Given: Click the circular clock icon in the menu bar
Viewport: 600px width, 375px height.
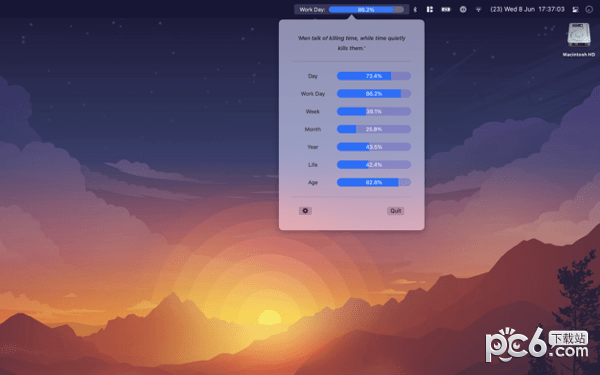Looking at the screenshot, I should click(463, 10).
